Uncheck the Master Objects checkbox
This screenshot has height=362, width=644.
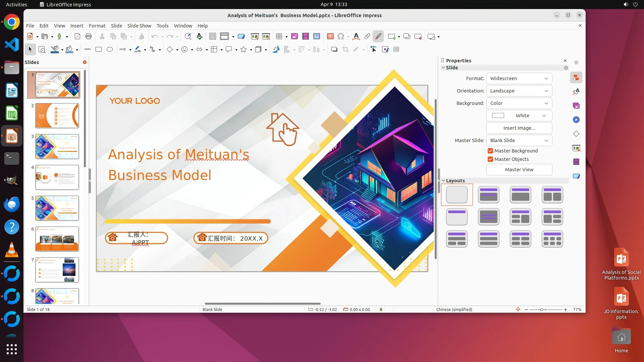[x=490, y=159]
